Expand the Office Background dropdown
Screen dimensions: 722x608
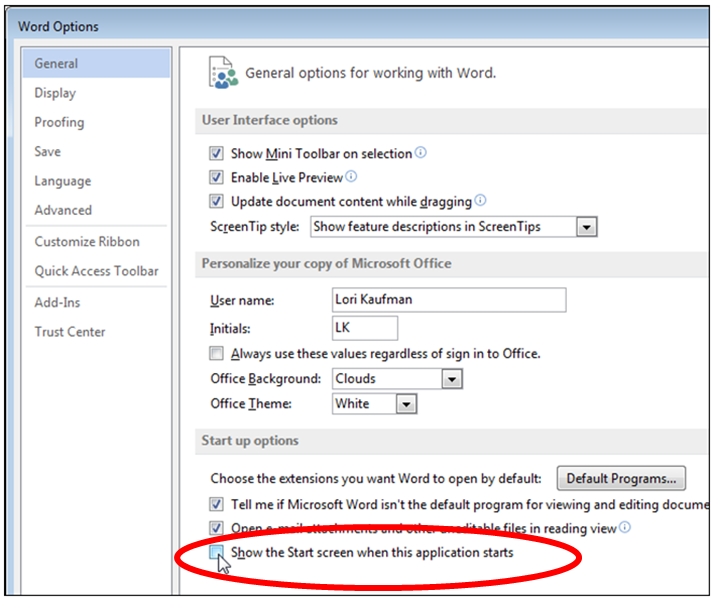pyautogui.click(x=452, y=379)
